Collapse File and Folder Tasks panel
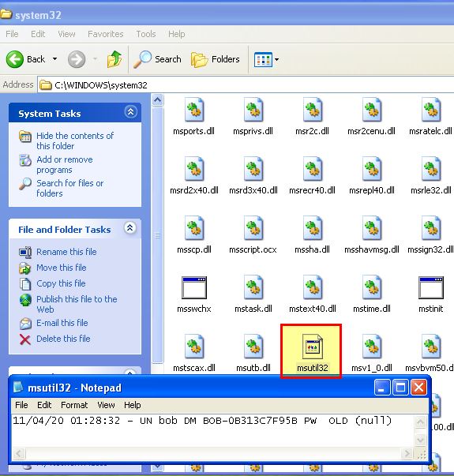454x476 pixels. coord(130,227)
